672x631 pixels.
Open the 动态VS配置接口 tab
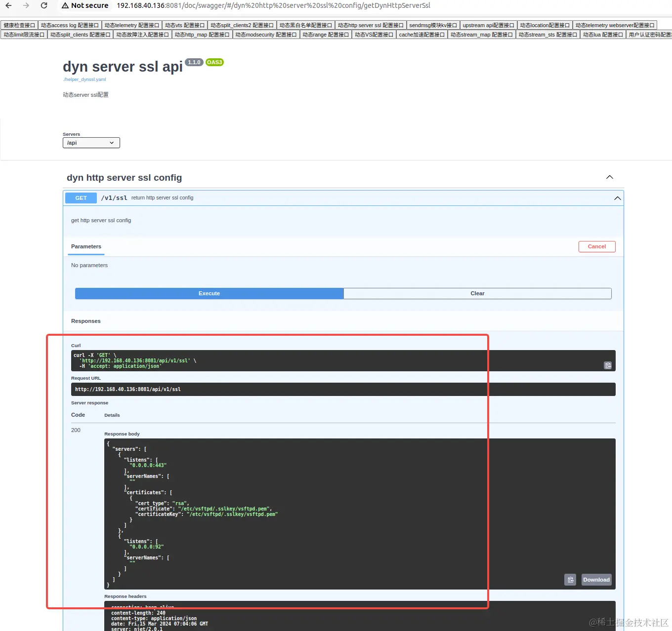point(374,35)
